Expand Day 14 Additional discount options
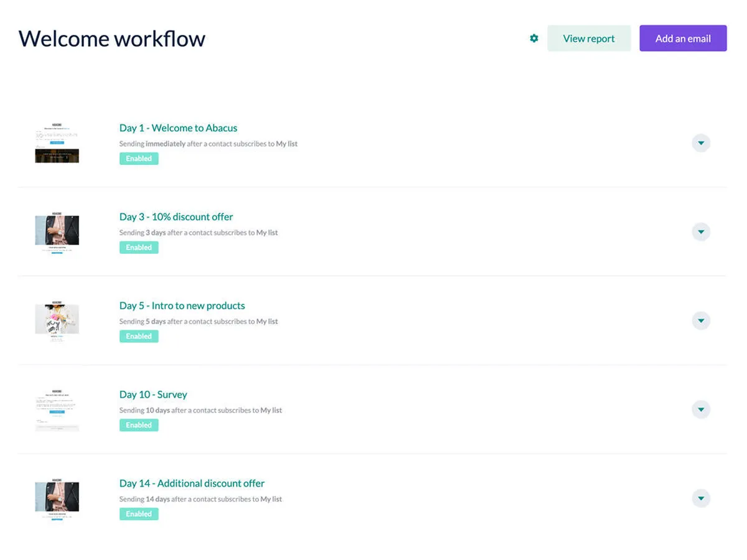Screen dimensions: 747x560 pyautogui.click(x=701, y=498)
